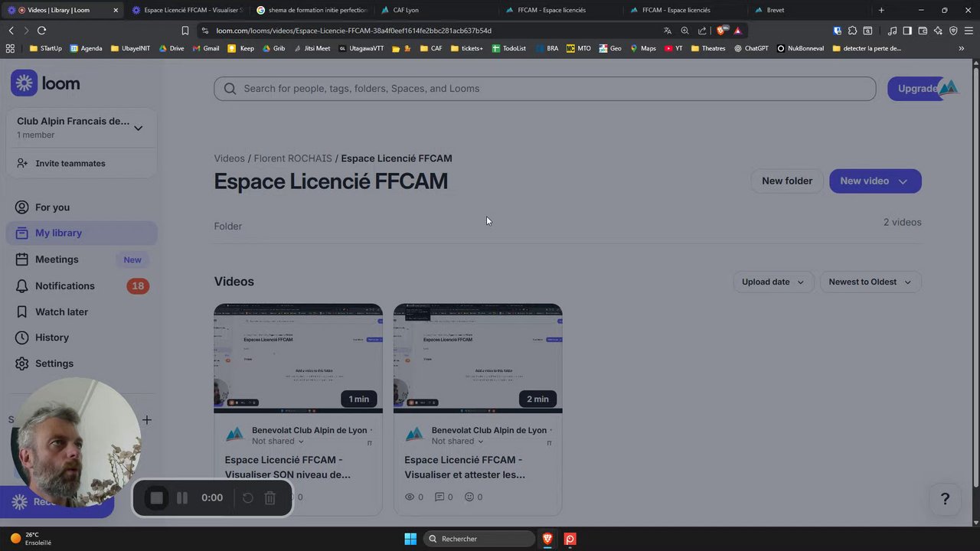The width and height of the screenshot is (980, 551).
Task: Switch to Espace Licencié FFCAM - Visualiser tab
Action: (188, 10)
